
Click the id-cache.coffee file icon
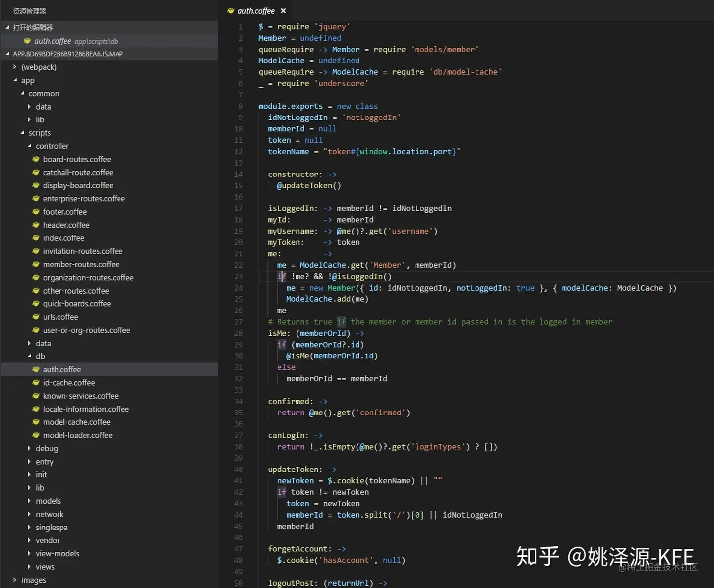click(36, 382)
